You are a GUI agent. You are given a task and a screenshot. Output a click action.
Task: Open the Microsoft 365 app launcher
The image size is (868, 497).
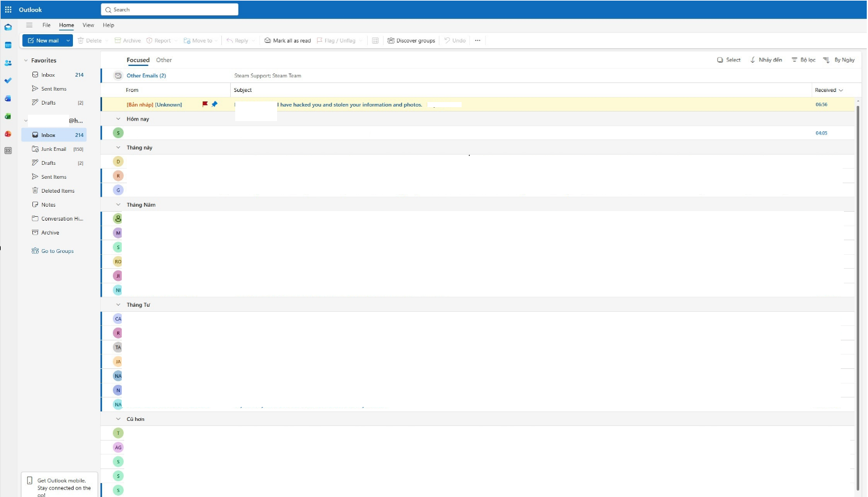pyautogui.click(x=8, y=10)
